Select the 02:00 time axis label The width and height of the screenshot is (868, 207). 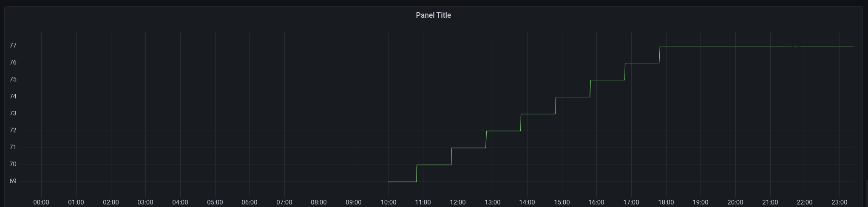[111, 202]
